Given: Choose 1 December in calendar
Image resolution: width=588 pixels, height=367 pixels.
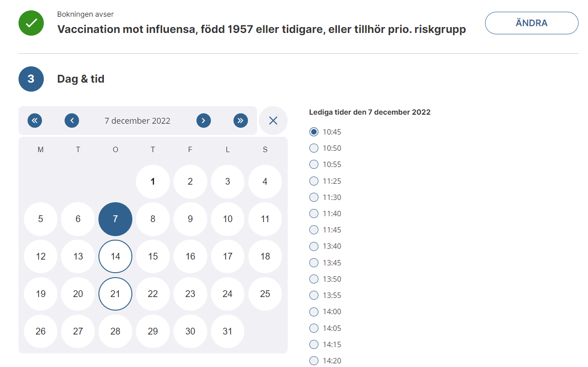Looking at the screenshot, I should (x=153, y=181).
